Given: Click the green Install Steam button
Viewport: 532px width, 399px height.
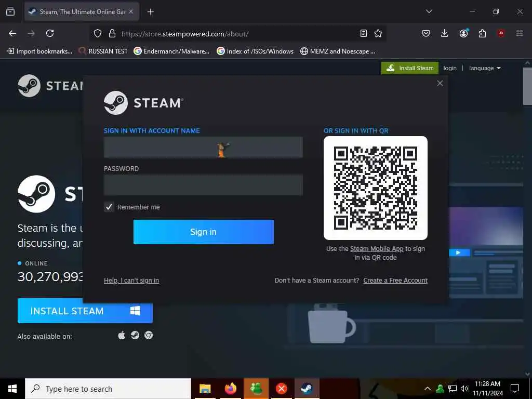Looking at the screenshot, I should click(410, 68).
